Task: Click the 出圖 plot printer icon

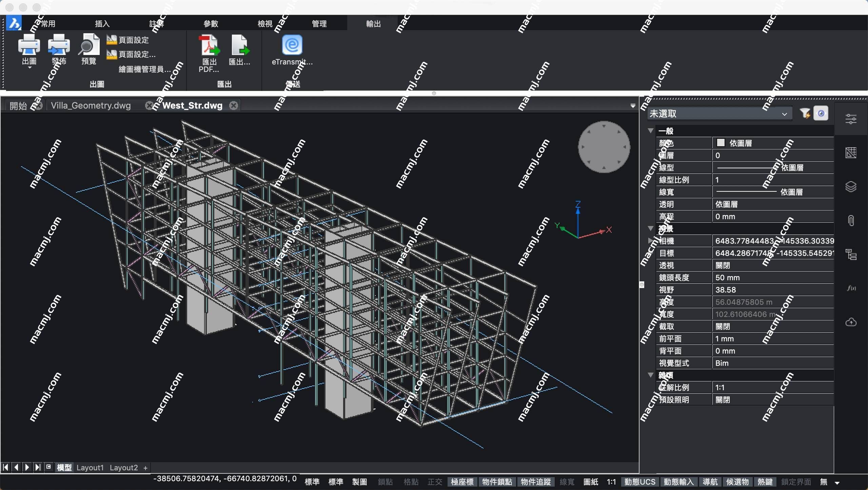Action: (29, 45)
